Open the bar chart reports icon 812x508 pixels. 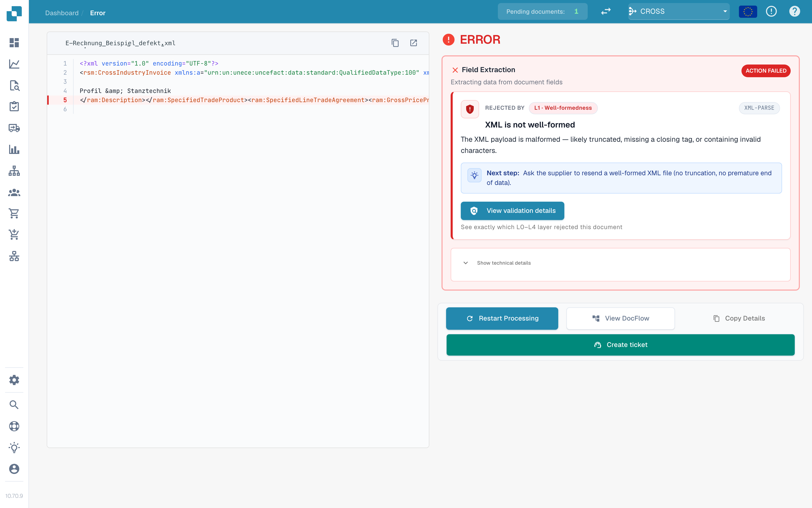14,149
